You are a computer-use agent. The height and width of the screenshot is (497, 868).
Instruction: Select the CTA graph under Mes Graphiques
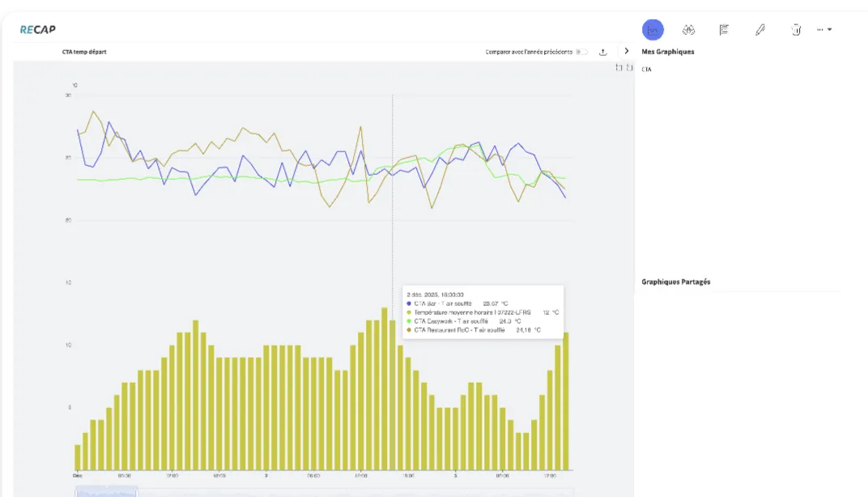click(x=646, y=70)
